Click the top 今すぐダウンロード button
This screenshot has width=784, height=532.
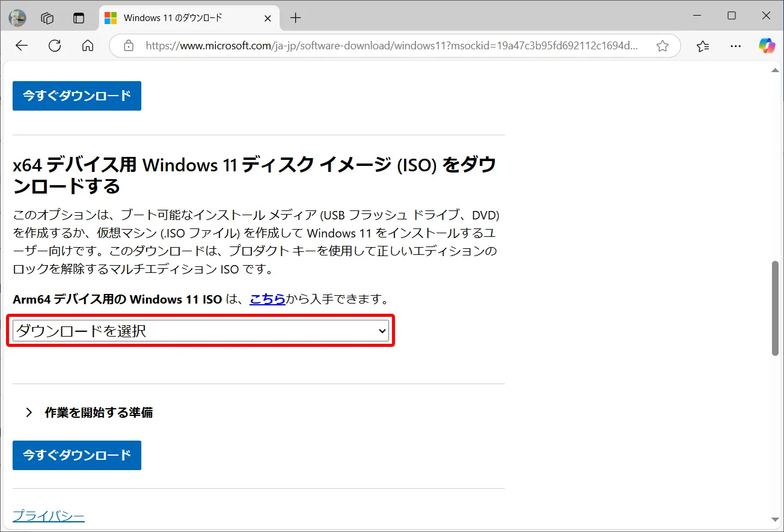(x=77, y=96)
